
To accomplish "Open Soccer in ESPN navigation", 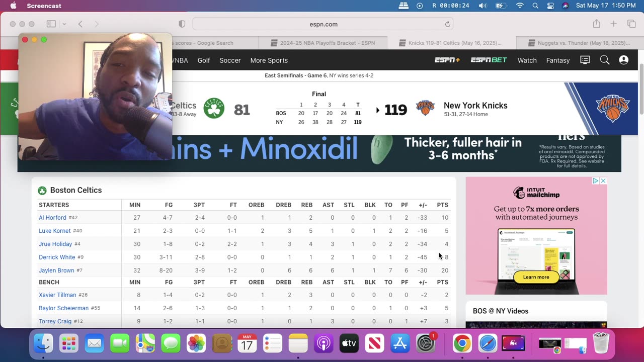I will [x=230, y=60].
